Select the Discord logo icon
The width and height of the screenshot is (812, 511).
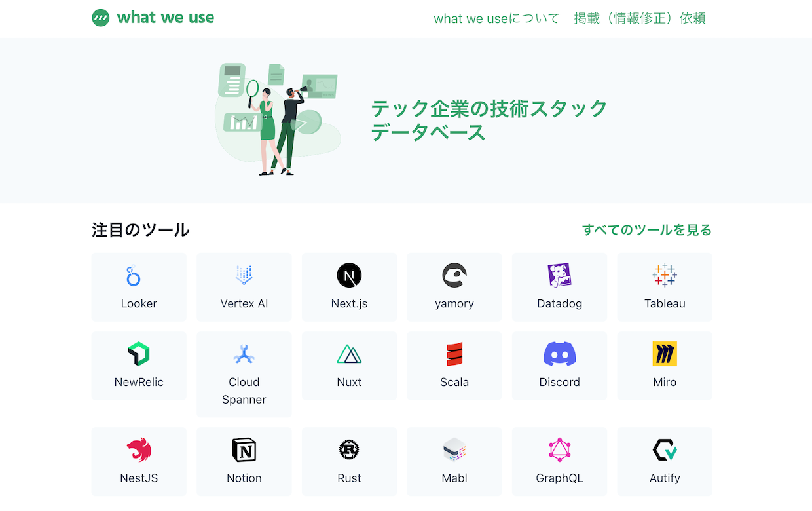point(560,354)
